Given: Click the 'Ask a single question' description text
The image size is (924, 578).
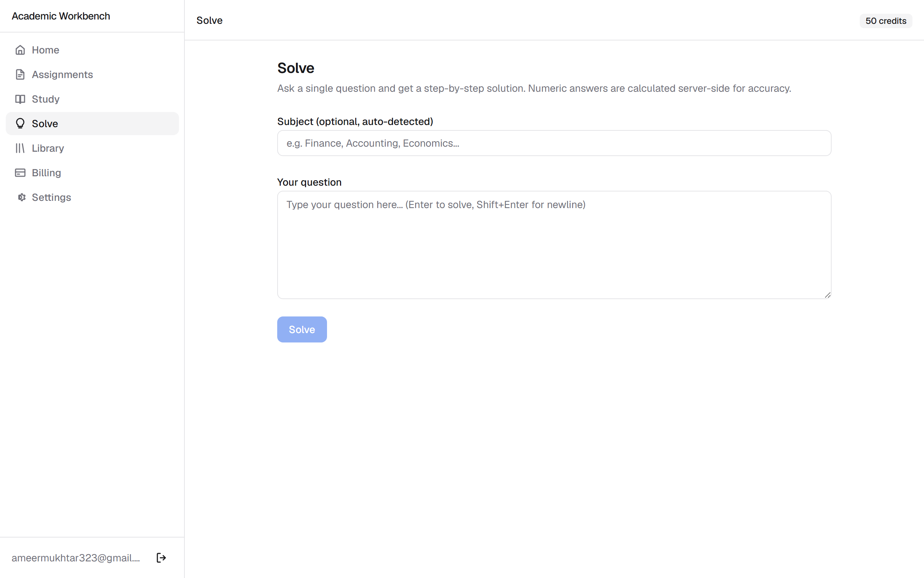Looking at the screenshot, I should pyautogui.click(x=534, y=88).
